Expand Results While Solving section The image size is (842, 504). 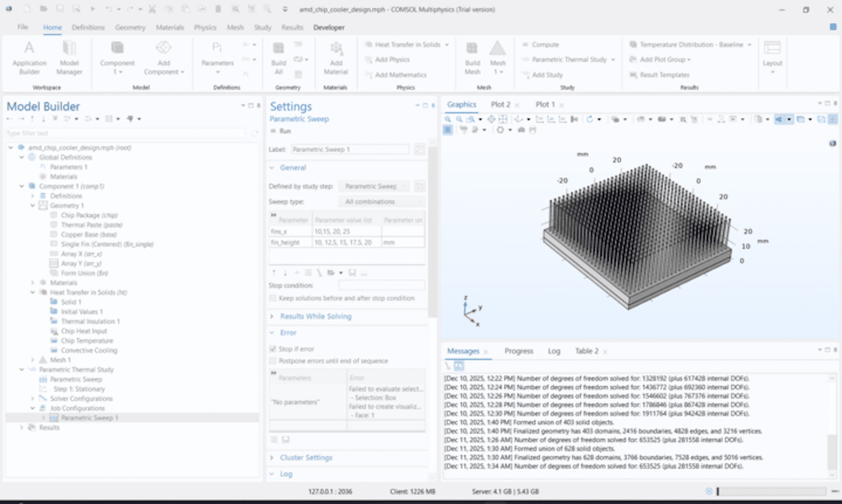[315, 316]
